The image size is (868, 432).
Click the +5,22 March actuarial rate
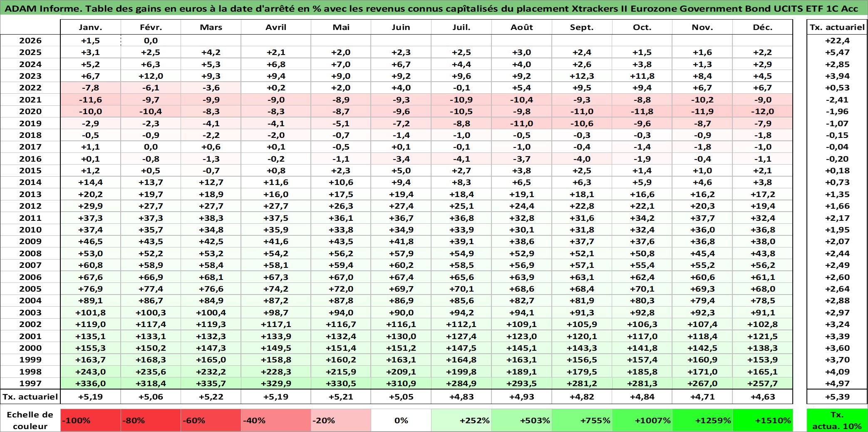211,397
